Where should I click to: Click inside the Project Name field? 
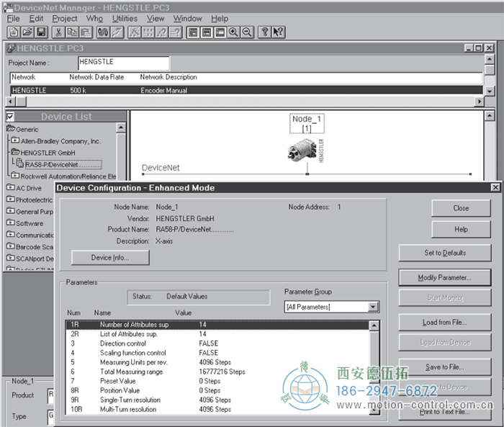click(x=122, y=63)
